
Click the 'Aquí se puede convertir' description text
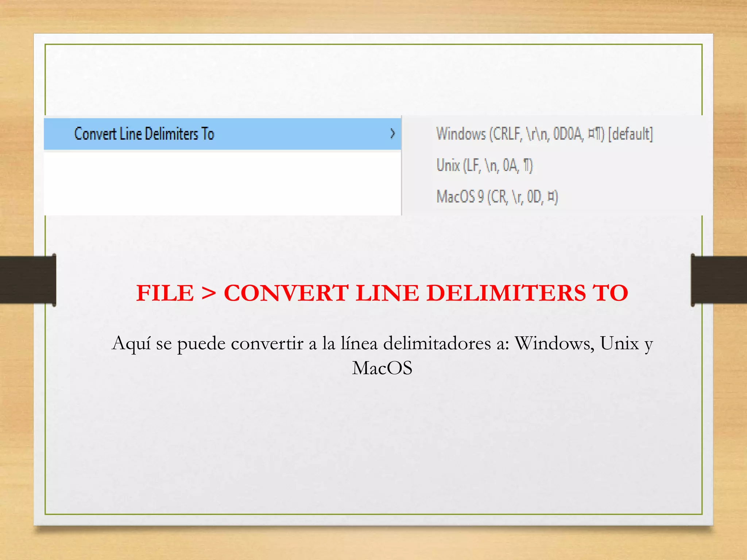[x=382, y=355]
